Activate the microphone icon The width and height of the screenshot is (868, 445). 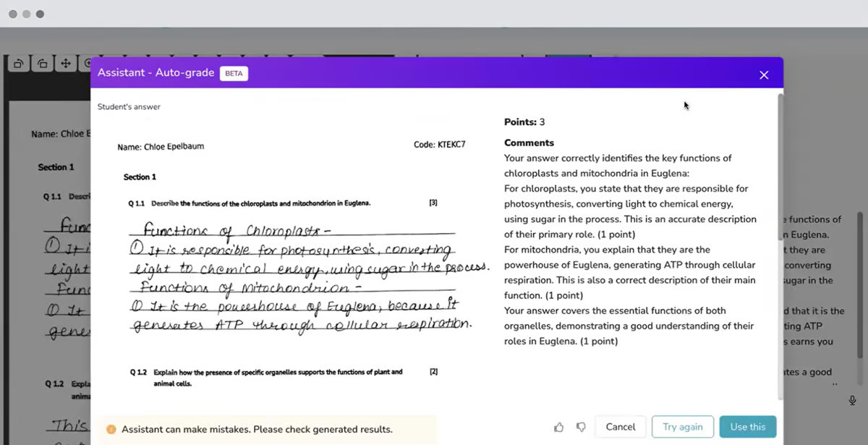tap(851, 399)
